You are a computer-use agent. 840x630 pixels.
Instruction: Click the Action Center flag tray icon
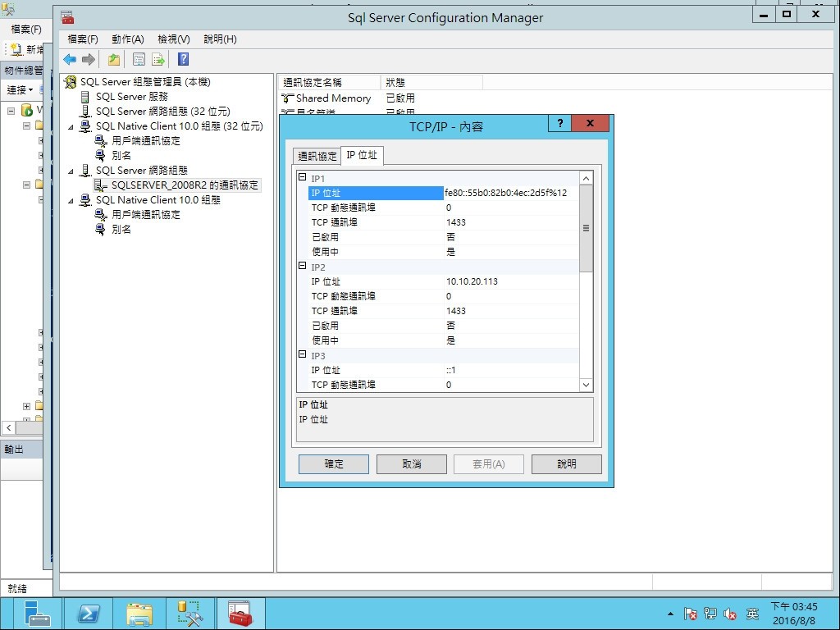coord(691,614)
